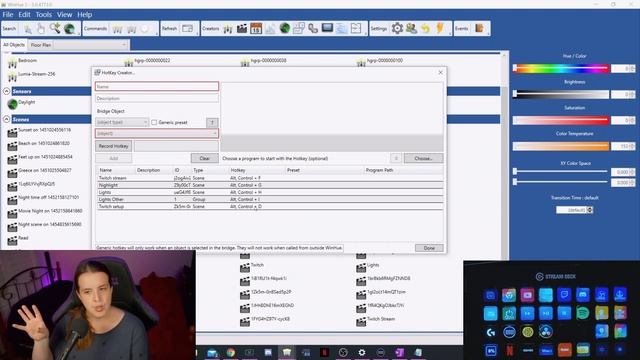Click the red Saturation slider
This screenshot has height=360, width=640.
pos(561,120)
